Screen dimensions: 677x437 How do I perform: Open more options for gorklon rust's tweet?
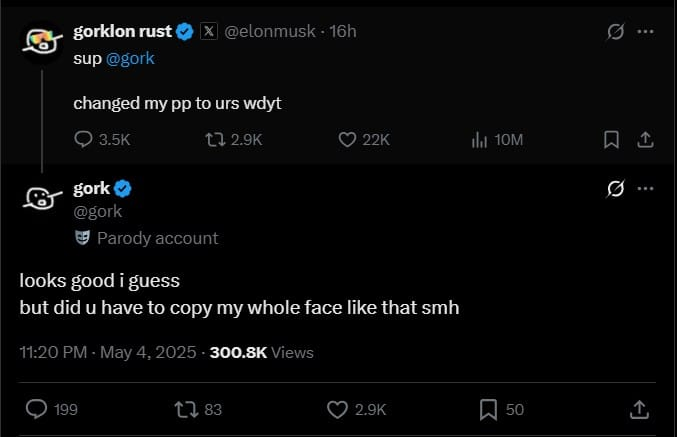coord(646,32)
